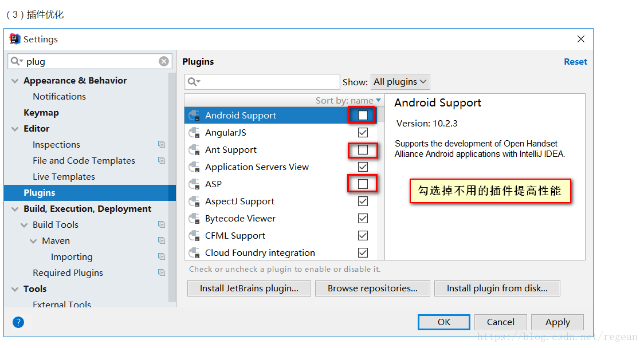Image resolution: width=644 pixels, height=348 pixels.
Task: Click Browse repositories button
Action: [x=372, y=288]
